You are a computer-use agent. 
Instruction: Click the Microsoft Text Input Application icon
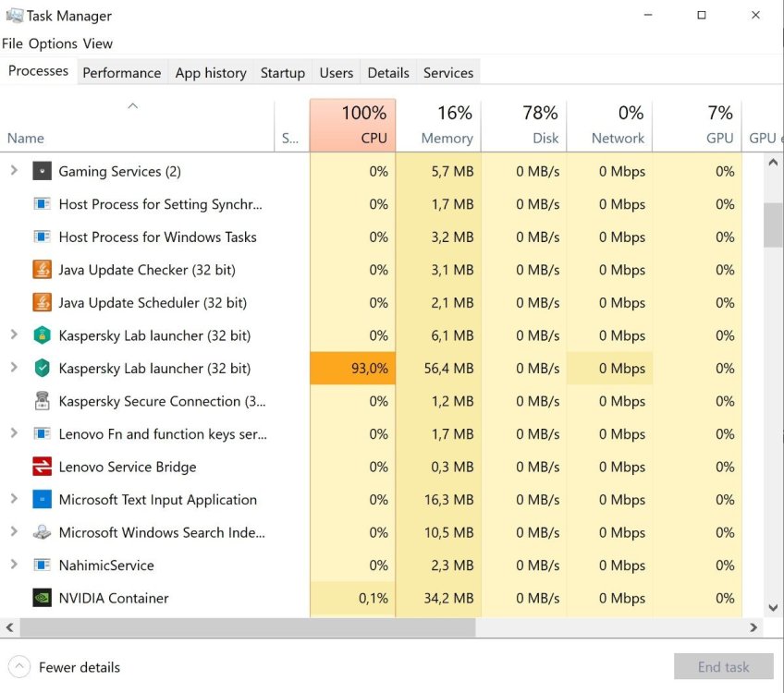(42, 500)
